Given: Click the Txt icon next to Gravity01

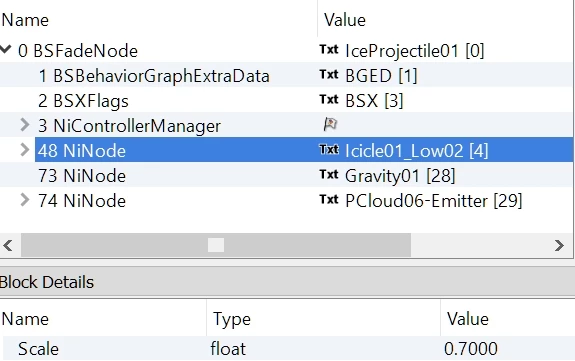Looking at the screenshot, I should click(329, 174).
